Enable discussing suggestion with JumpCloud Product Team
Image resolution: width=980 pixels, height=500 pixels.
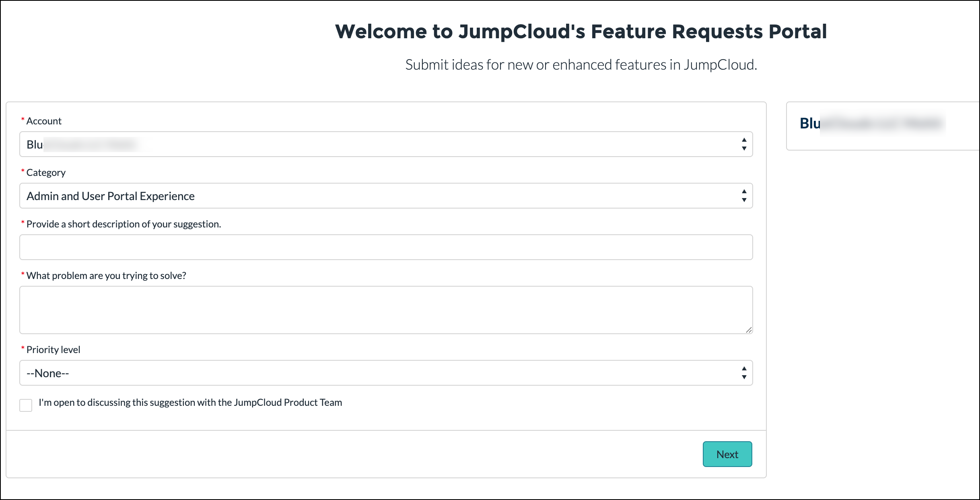click(x=25, y=405)
